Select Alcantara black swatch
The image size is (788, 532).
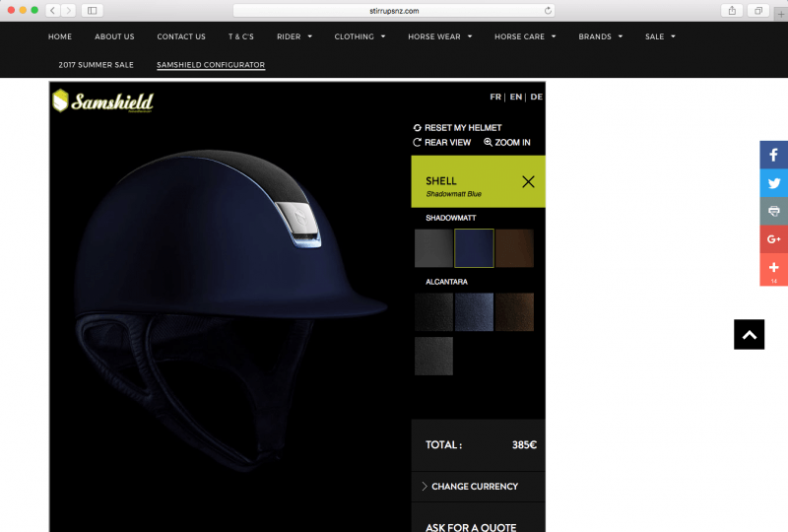pyautogui.click(x=433, y=311)
